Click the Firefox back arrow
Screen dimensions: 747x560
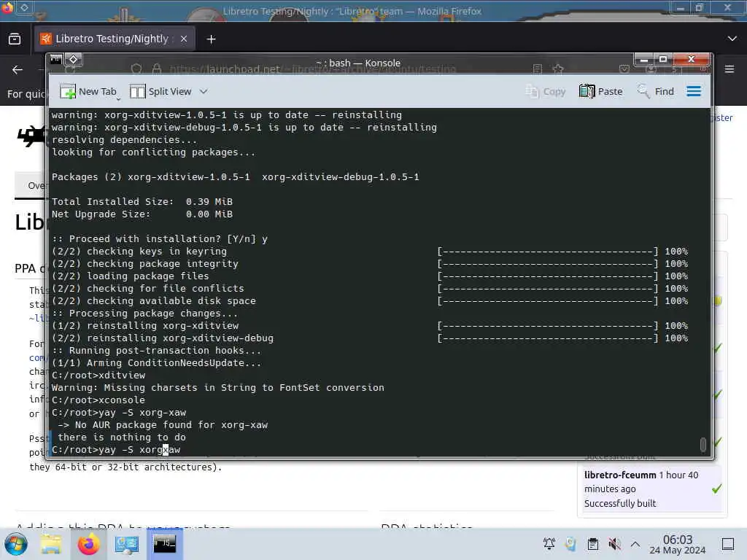[18, 69]
